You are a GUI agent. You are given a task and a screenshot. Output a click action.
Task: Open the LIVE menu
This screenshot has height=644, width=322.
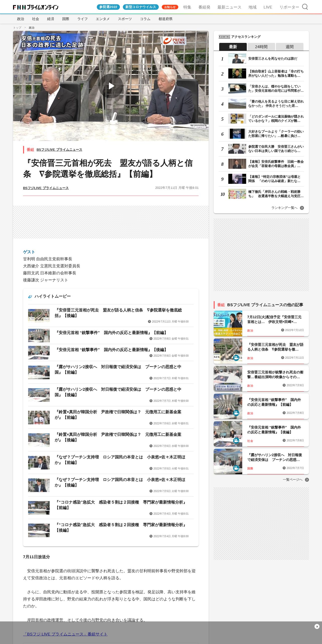(268, 7)
